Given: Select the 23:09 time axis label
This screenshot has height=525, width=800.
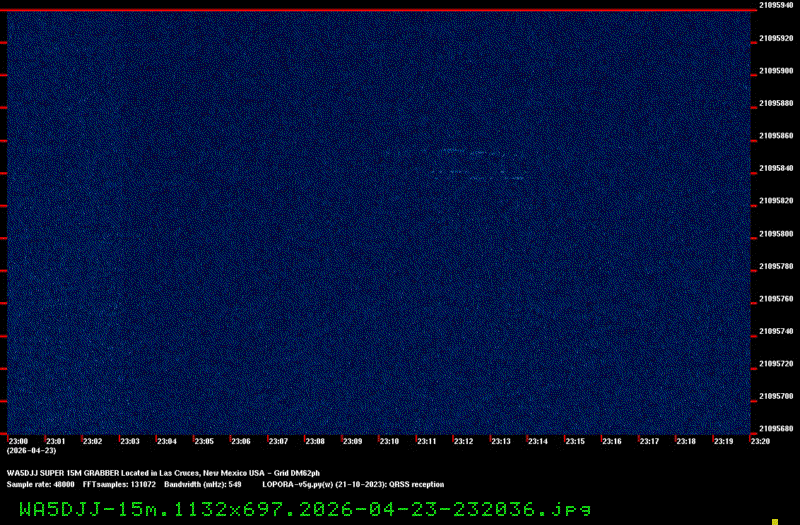Looking at the screenshot, I should click(x=352, y=441).
